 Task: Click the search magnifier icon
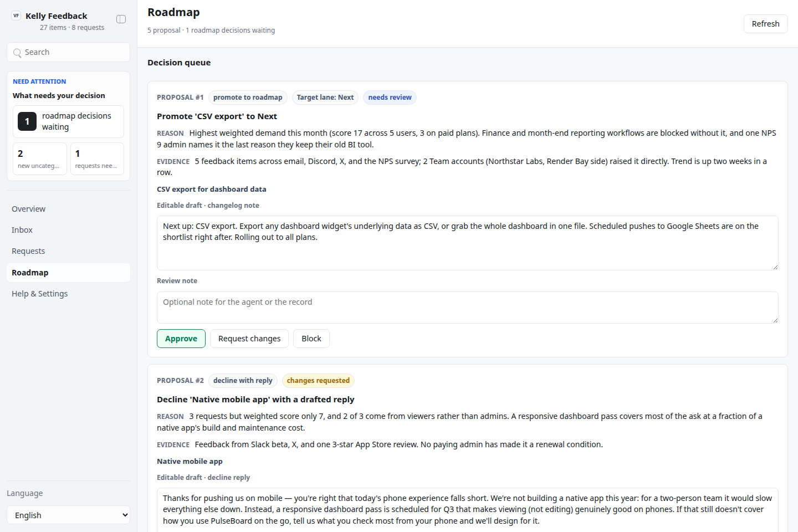(x=17, y=53)
